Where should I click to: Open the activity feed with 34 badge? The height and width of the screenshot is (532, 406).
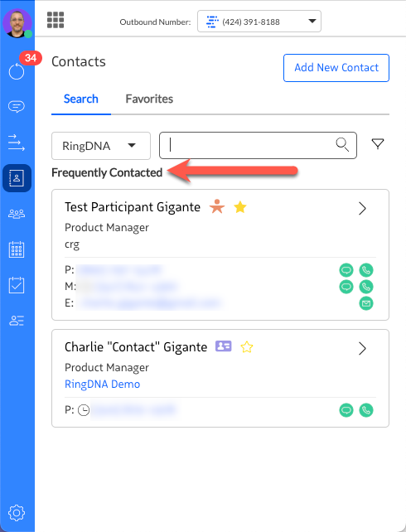(17, 71)
